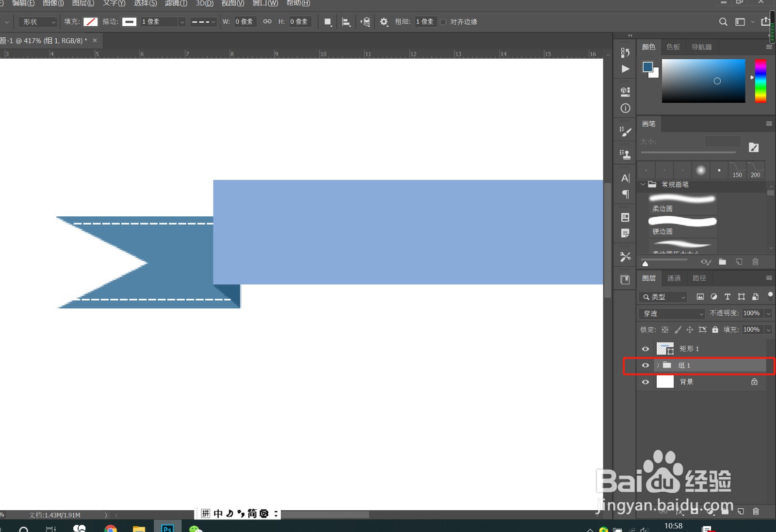This screenshot has height=532, width=776.
Task: Open the stroke dash style dropdown
Action: point(203,22)
